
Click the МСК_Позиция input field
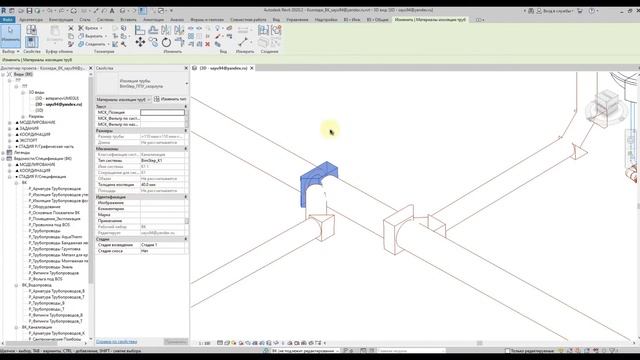point(162,112)
